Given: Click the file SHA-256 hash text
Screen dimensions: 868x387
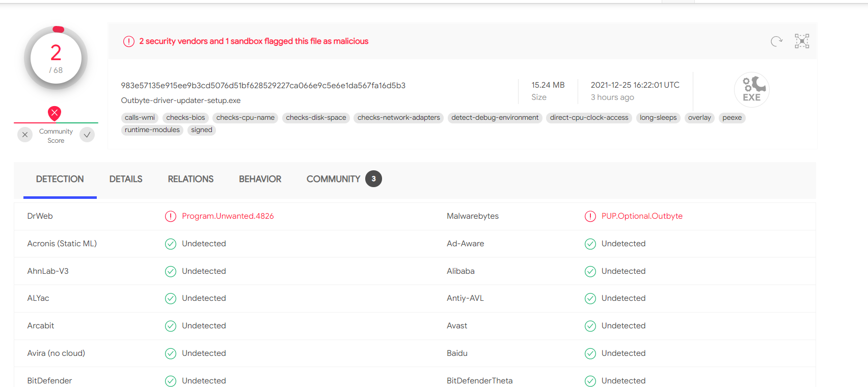Looking at the screenshot, I should (263, 86).
